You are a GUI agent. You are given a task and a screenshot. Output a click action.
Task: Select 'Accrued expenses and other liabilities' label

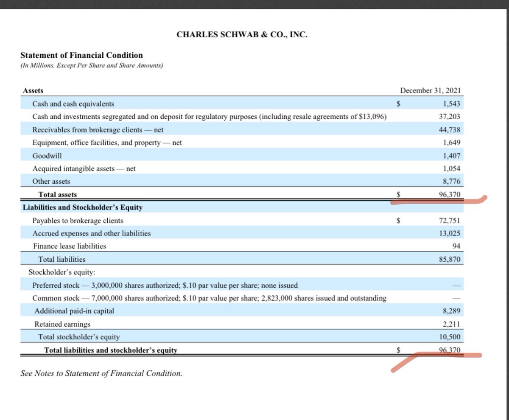coord(92,233)
